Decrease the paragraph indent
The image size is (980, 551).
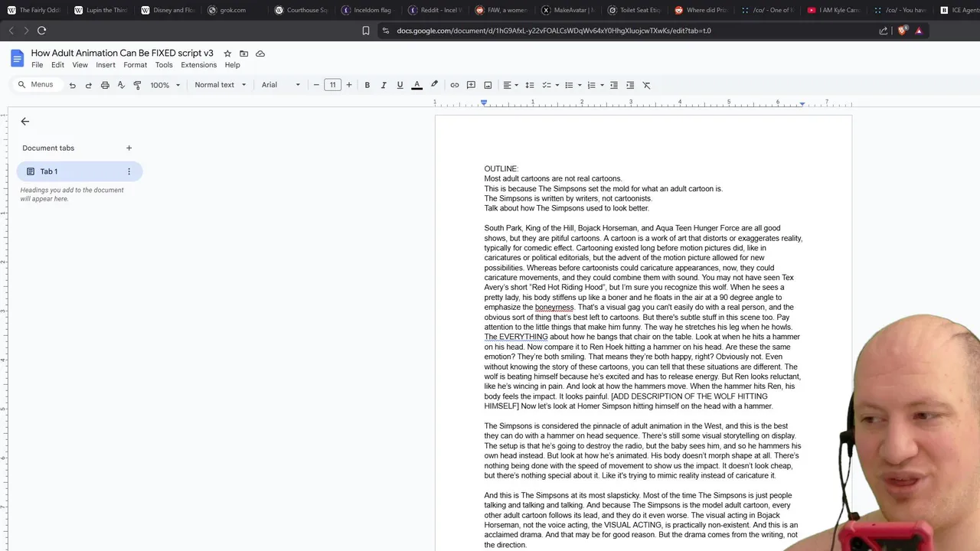coord(614,85)
